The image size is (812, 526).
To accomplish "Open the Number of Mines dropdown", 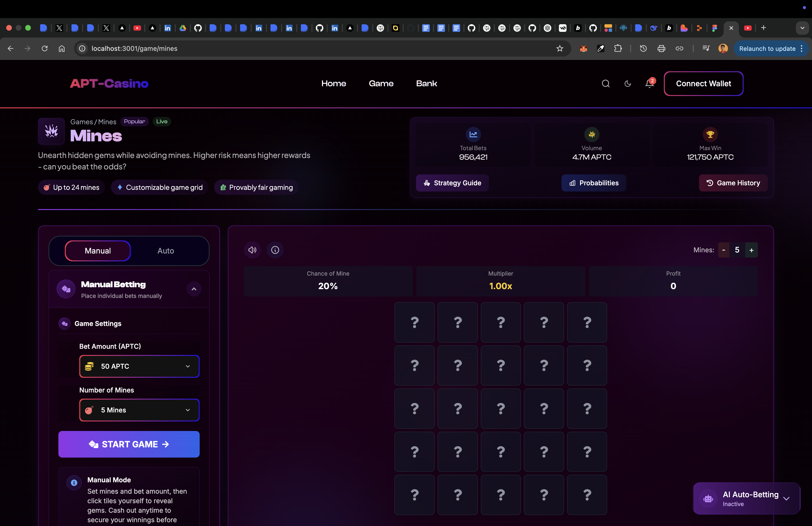I will click(139, 410).
